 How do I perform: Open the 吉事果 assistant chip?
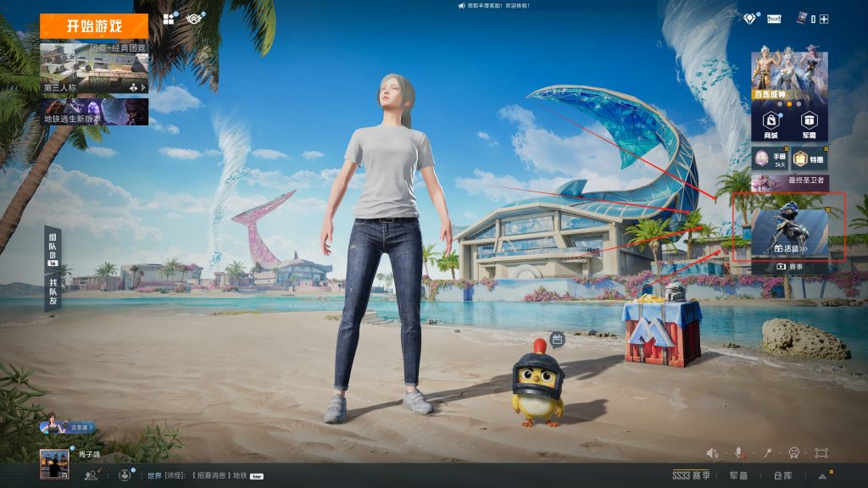pyautogui.click(x=69, y=427)
